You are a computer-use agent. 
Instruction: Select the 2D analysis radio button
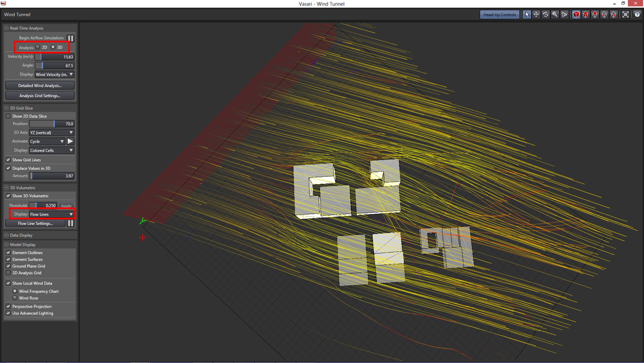38,47
